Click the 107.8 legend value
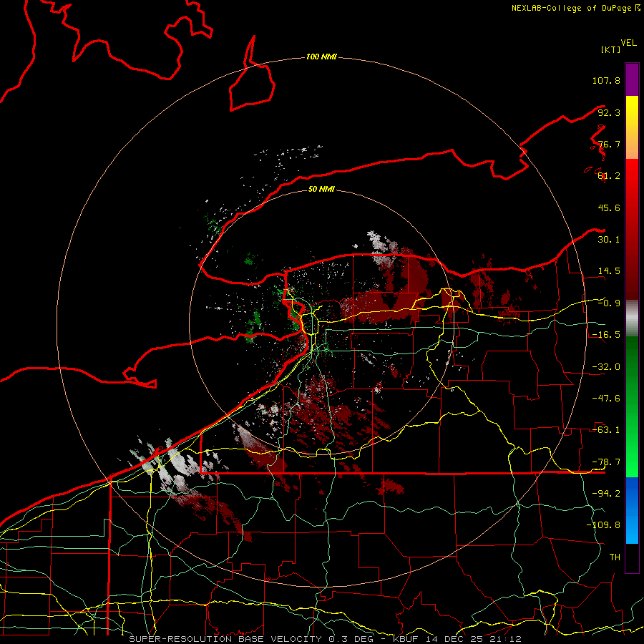644x644 pixels. click(606, 80)
